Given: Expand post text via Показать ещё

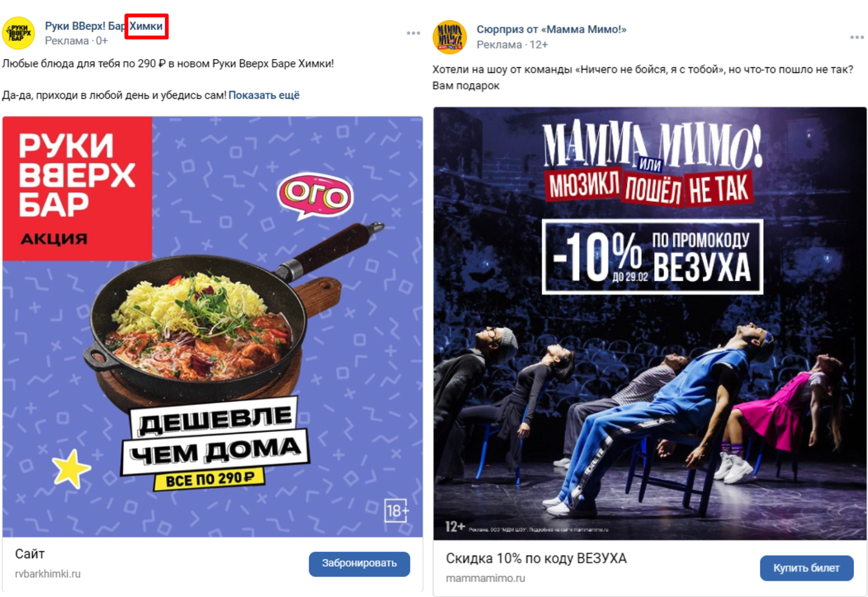Looking at the screenshot, I should click(x=264, y=95).
